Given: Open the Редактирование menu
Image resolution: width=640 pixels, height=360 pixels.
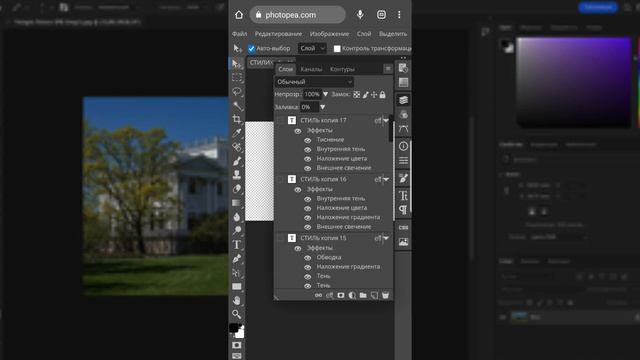Looking at the screenshot, I should coord(278,34).
